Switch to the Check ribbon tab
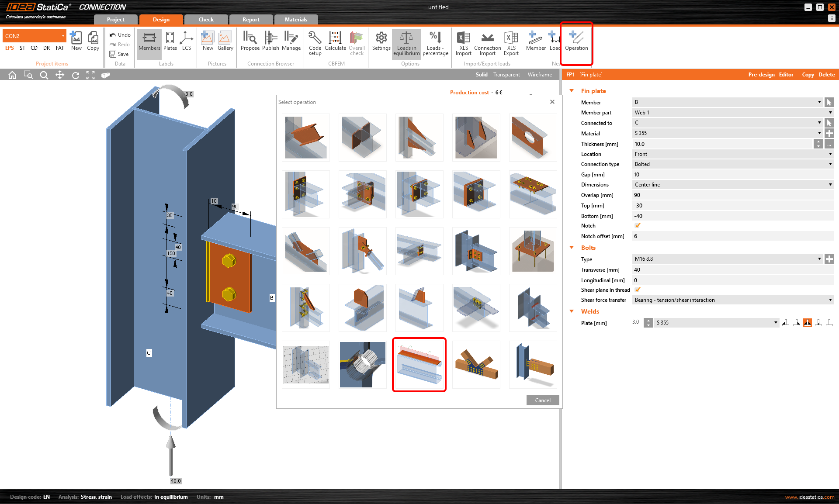 (x=206, y=19)
